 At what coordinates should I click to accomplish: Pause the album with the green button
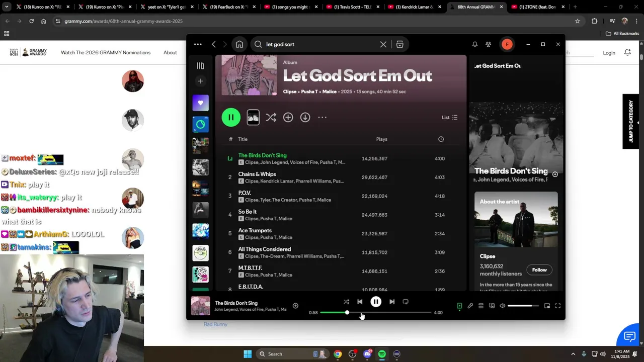(231, 117)
